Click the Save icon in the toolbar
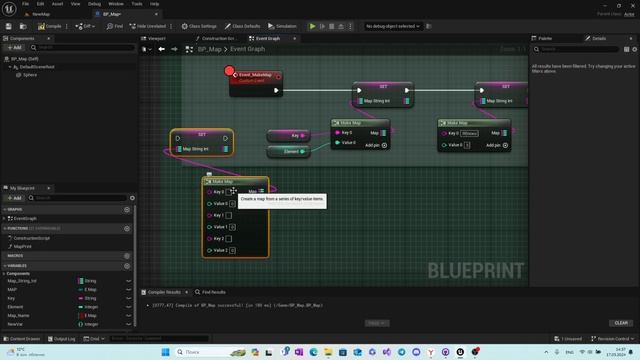The image size is (640, 360). click(9, 26)
